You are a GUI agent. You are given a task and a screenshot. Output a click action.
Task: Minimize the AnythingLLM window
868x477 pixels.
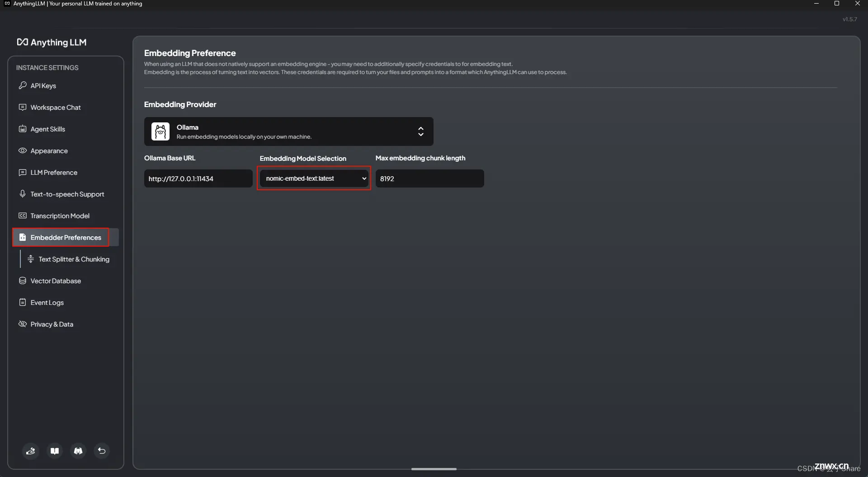tap(816, 4)
